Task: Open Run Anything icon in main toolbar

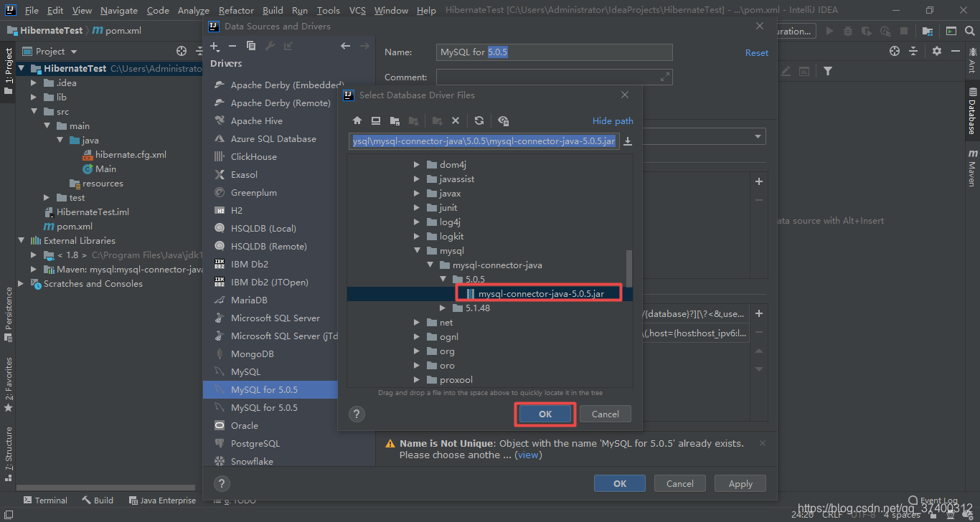Action: pos(951,31)
